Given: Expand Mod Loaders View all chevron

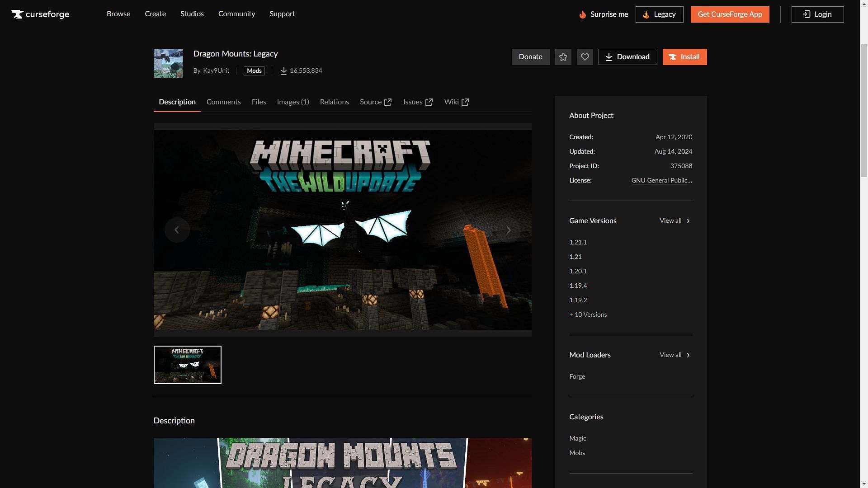Looking at the screenshot, I should [x=689, y=355].
